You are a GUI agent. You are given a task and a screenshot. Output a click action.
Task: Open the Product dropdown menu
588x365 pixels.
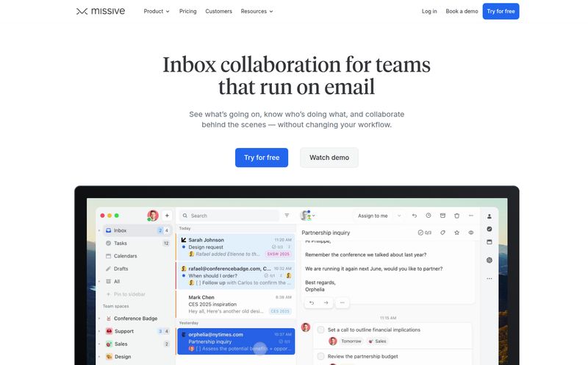coord(157,11)
